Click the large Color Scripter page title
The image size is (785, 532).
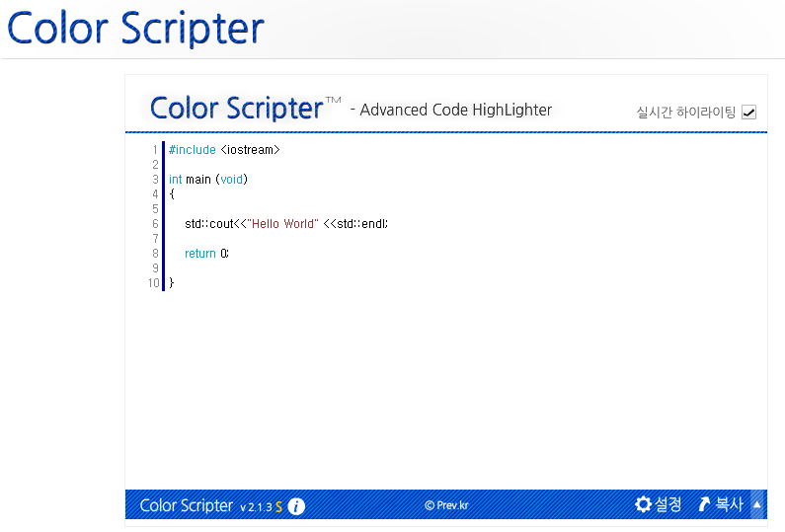click(x=135, y=28)
